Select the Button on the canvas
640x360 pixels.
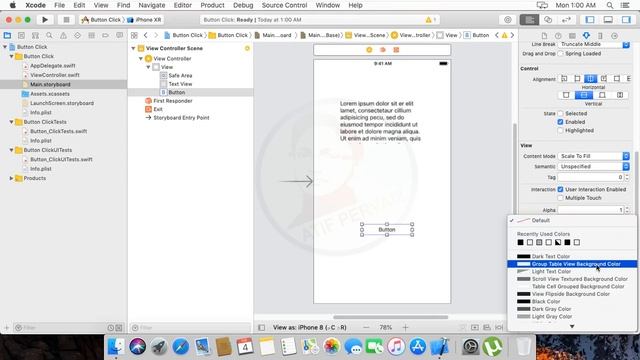coord(387,230)
